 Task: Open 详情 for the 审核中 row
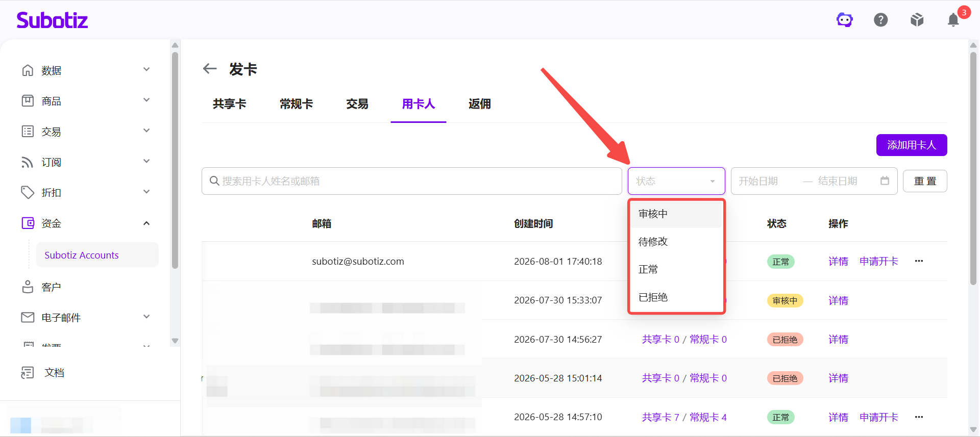pos(838,301)
